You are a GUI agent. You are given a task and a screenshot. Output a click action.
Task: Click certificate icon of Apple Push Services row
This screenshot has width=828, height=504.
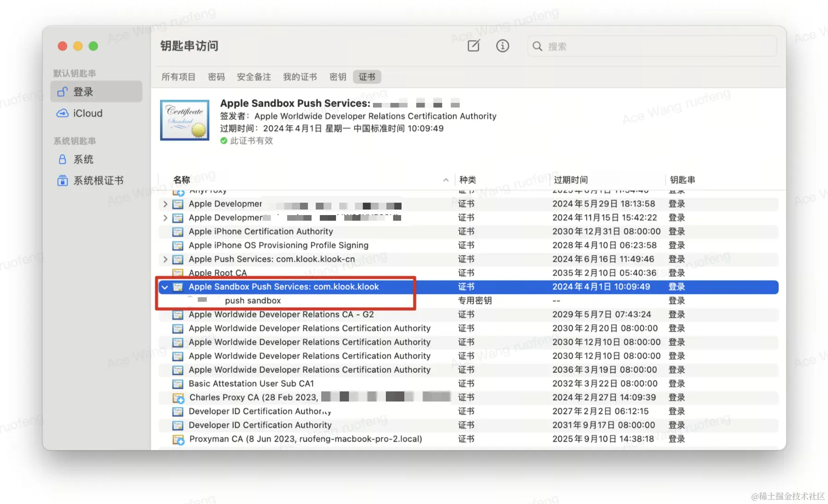click(x=178, y=259)
